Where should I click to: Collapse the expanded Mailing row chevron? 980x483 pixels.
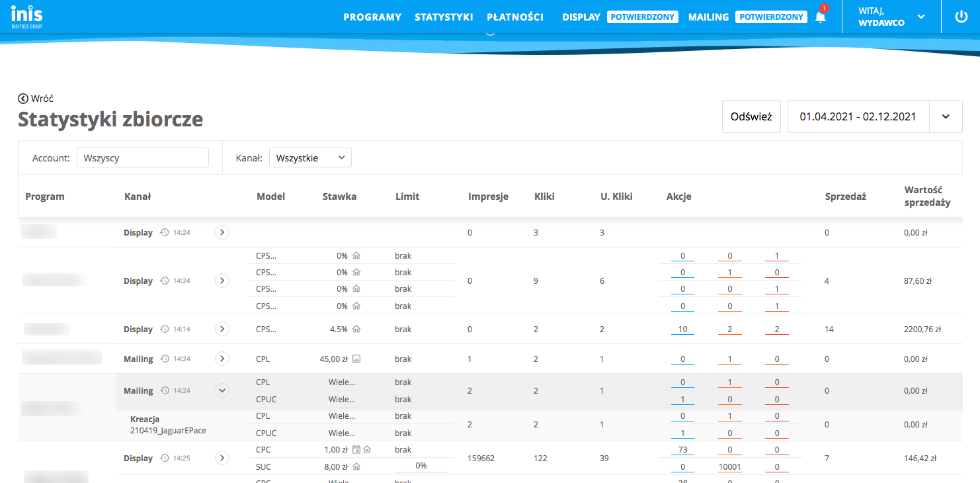coord(222,390)
